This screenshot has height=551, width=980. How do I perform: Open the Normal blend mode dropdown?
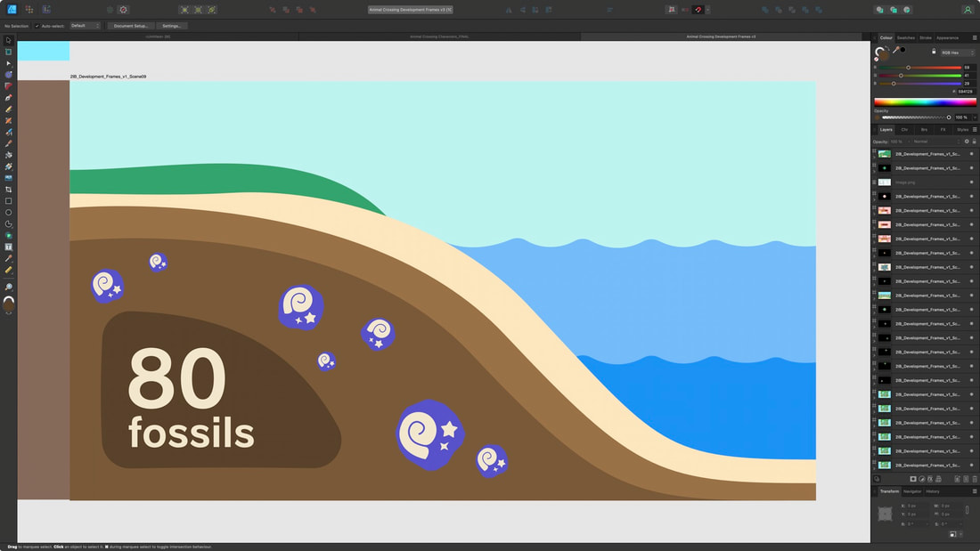936,142
